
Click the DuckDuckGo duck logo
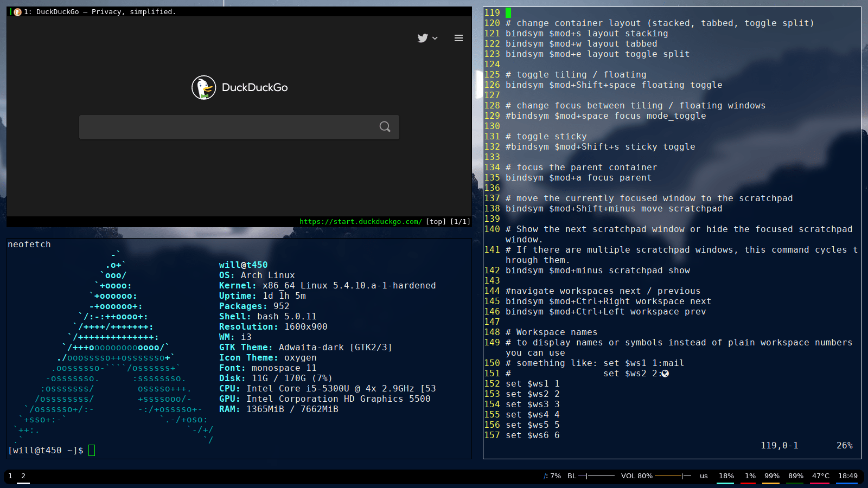click(203, 87)
